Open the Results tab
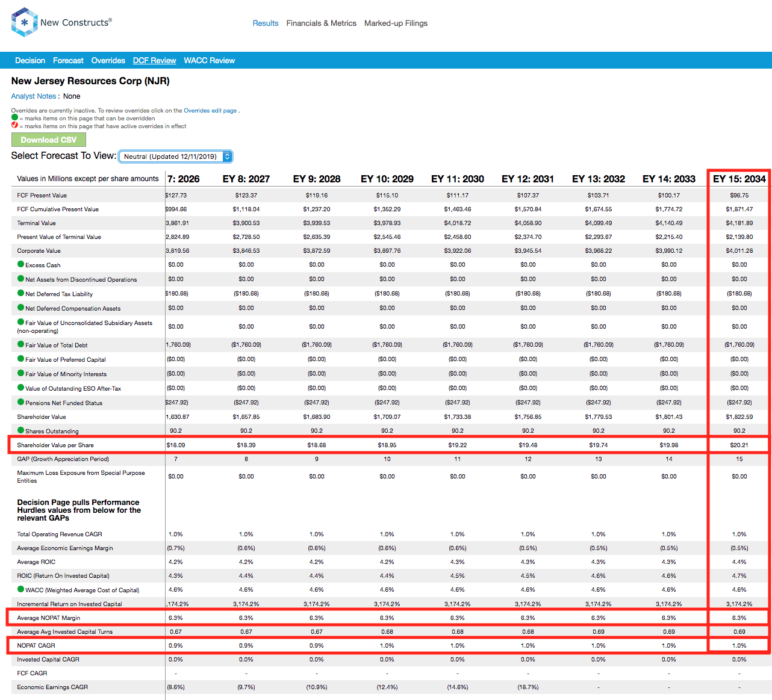Viewport: 772px width, 700px height. tap(266, 23)
